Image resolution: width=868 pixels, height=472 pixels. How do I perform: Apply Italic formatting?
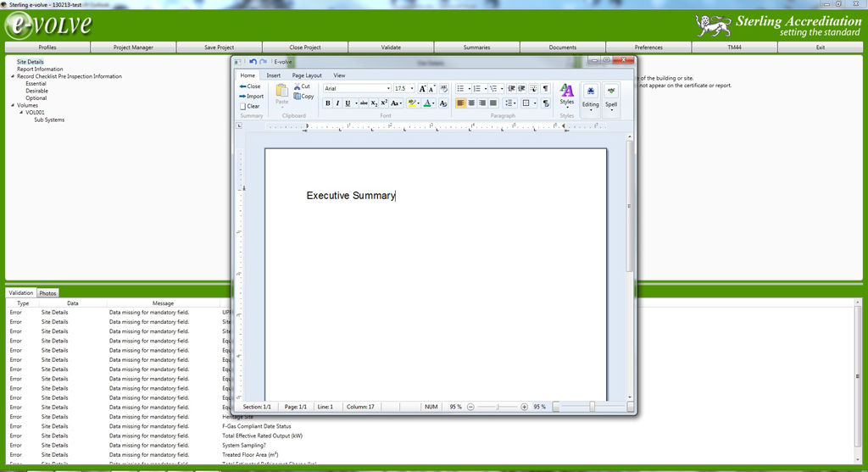(x=337, y=103)
